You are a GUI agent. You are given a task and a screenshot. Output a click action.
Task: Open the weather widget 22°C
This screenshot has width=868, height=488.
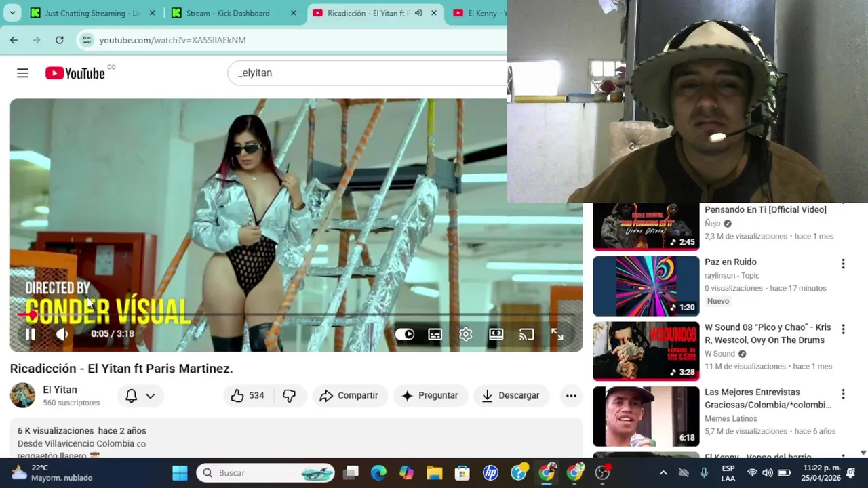(53, 473)
